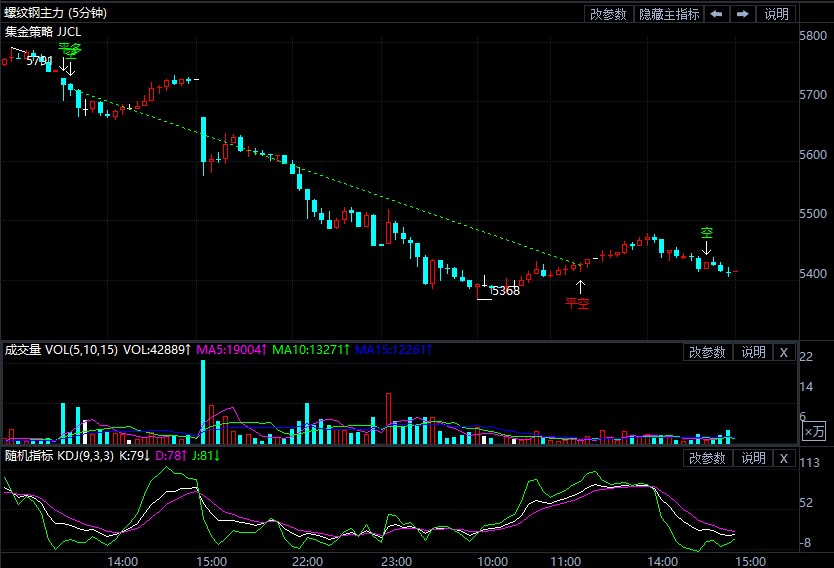Click the 螺纹钢主力 (5分钟) chart title

pyautogui.click(x=56, y=13)
